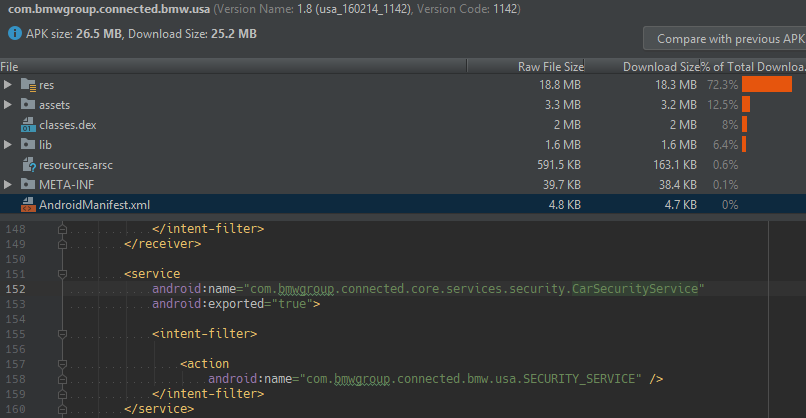
Task: Expand the res folder tree arrow
Action: pos(8,84)
